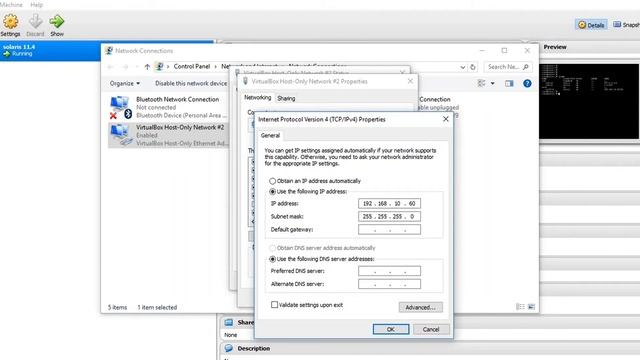The image size is (640, 360).
Task: Open the Help menu
Action: click(x=36, y=5)
